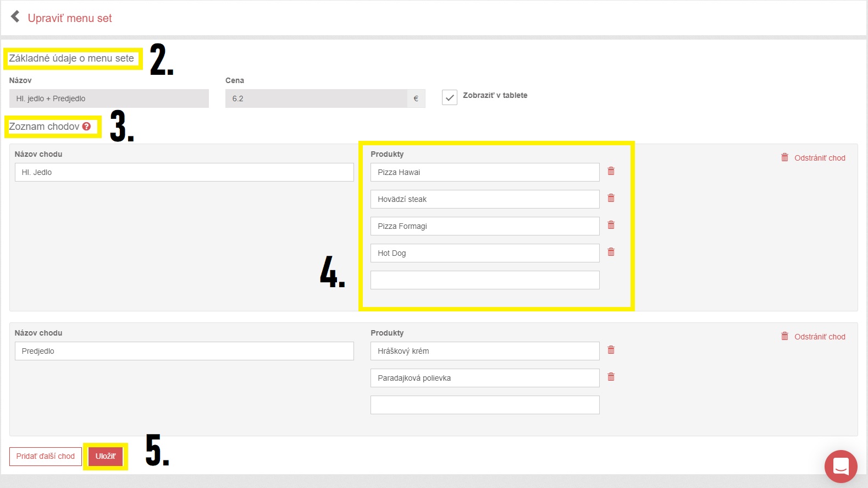868x488 pixels.
Task: Click Odstrániť chod for the Hl. Jedlo course
Action: [x=813, y=158]
